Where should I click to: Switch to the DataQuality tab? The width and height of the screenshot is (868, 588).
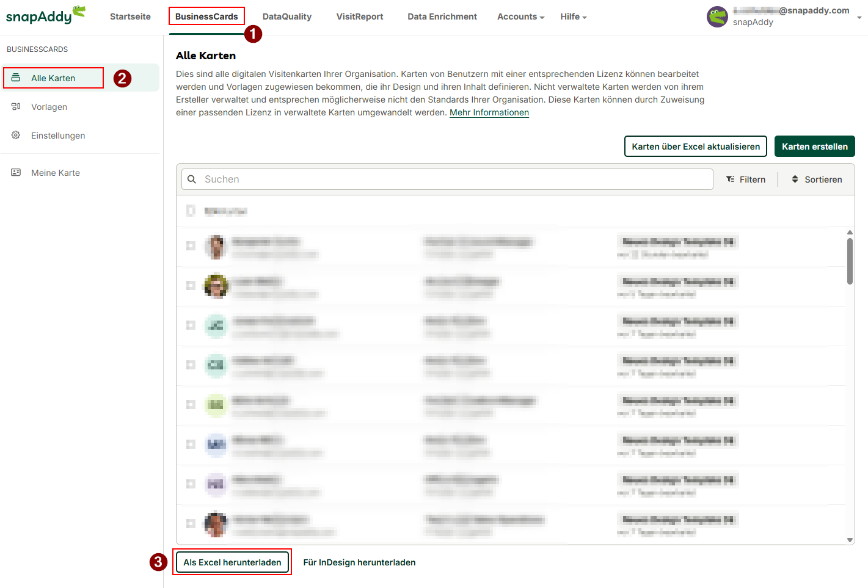coord(287,16)
